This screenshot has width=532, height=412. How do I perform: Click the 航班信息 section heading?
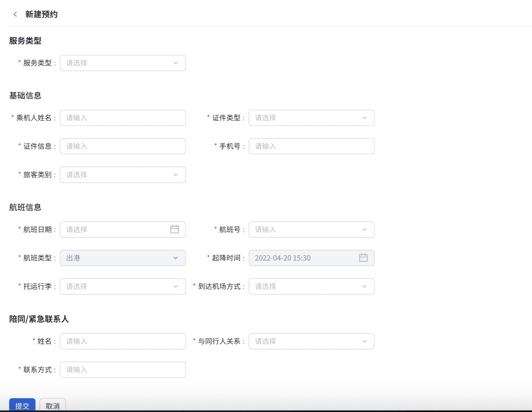25,208
